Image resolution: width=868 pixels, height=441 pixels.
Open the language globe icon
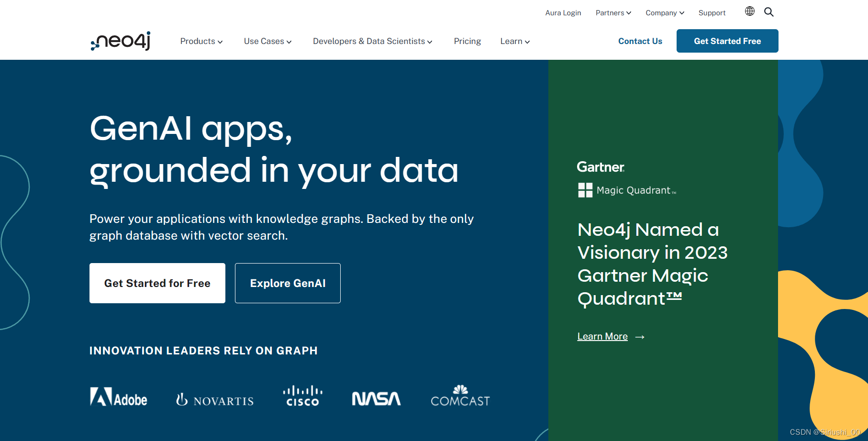tap(750, 11)
